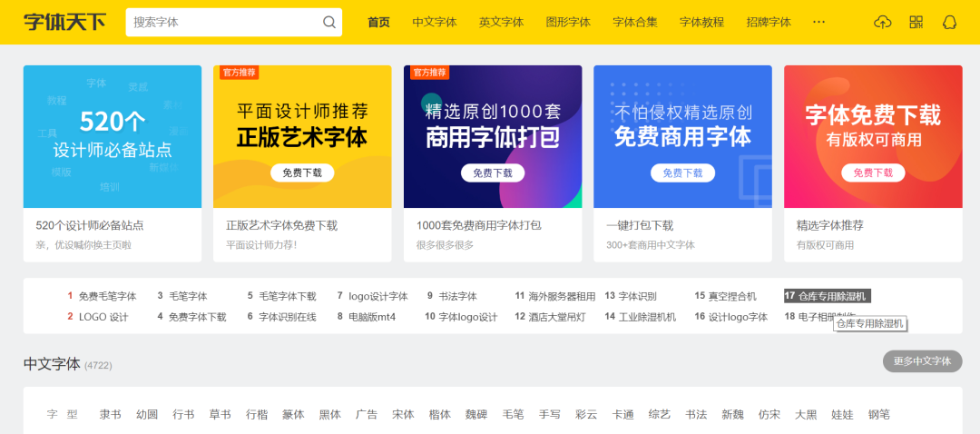Open the 招牌字体 nav item

click(x=769, y=23)
